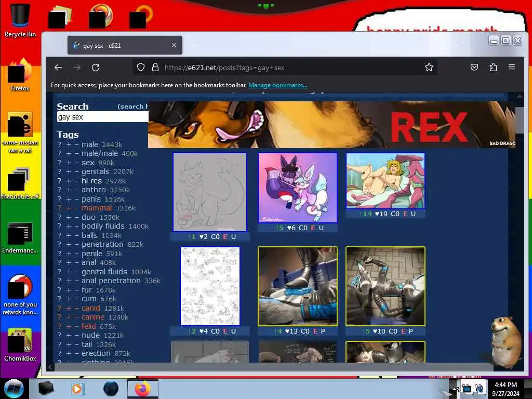The width and height of the screenshot is (532, 399).
Task: Click the Windows Start orb
Action: pyautogui.click(x=14, y=389)
